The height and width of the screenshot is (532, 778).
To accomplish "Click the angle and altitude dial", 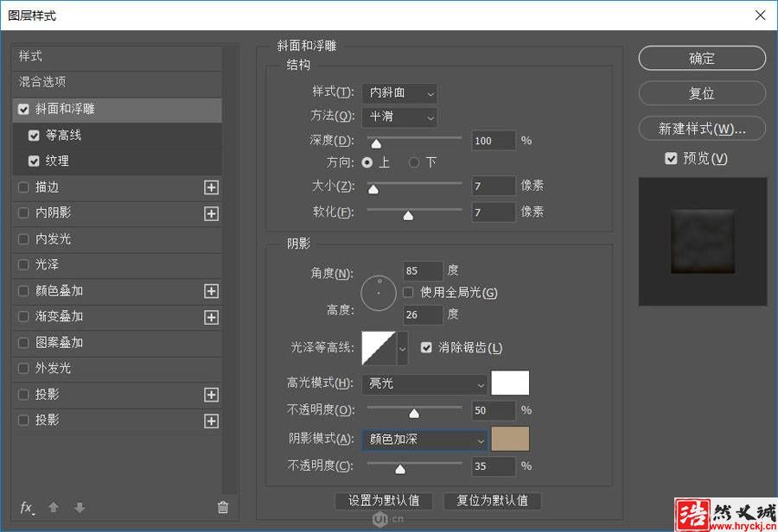I will (x=378, y=293).
